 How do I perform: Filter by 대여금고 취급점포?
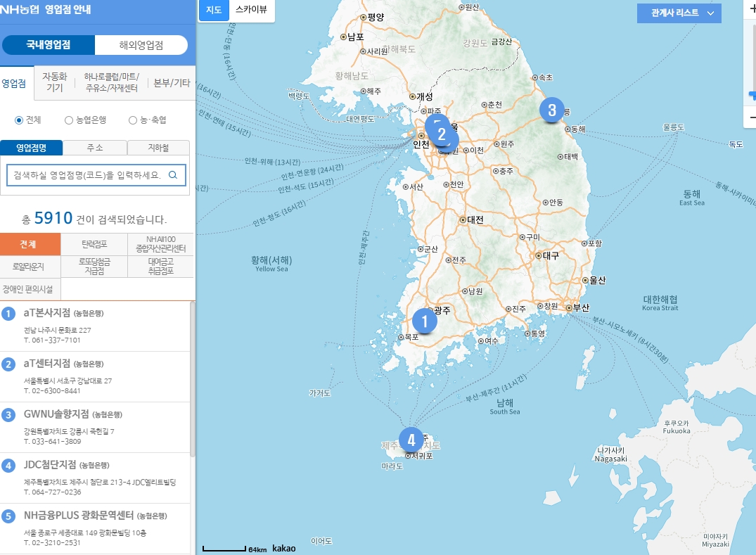coord(160,266)
